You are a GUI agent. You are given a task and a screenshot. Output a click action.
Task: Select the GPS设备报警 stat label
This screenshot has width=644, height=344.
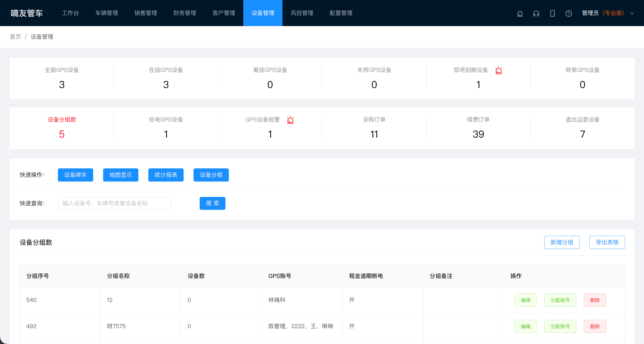(263, 120)
